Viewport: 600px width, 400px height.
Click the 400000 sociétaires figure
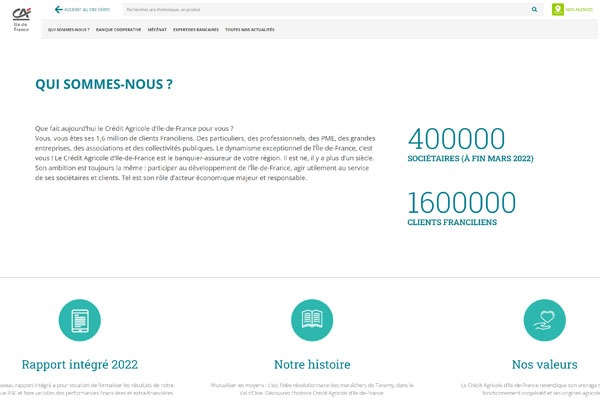456,139
